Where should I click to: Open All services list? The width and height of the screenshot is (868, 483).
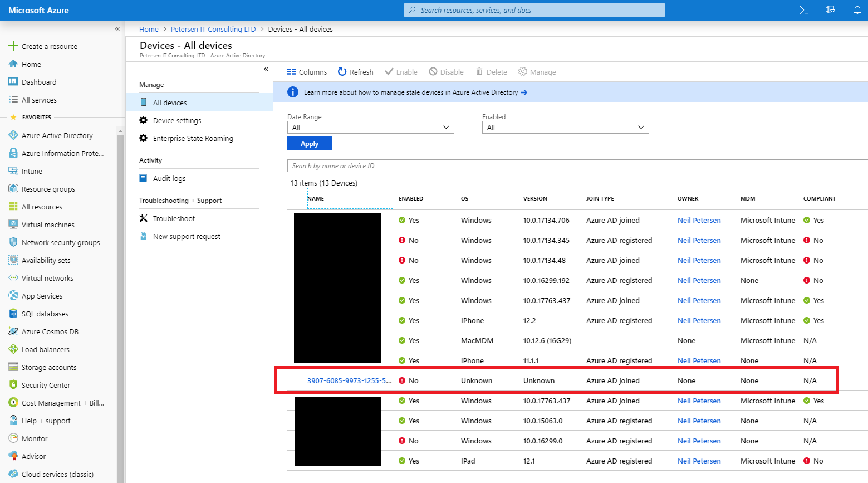click(x=39, y=100)
